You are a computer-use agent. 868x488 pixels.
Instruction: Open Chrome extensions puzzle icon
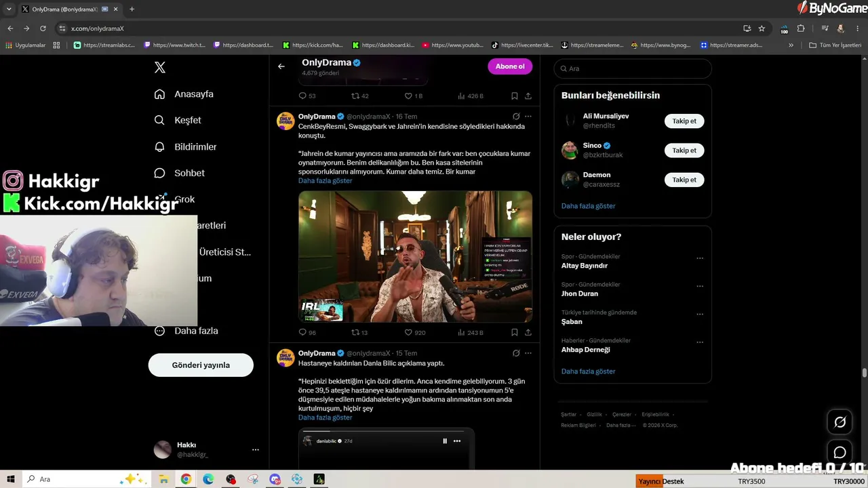[x=801, y=28]
